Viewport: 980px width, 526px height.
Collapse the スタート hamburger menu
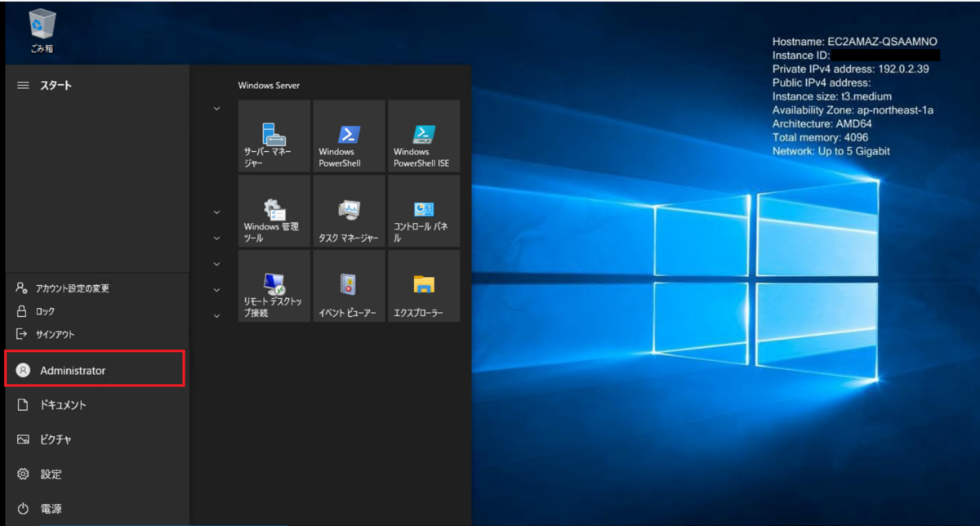(23, 85)
